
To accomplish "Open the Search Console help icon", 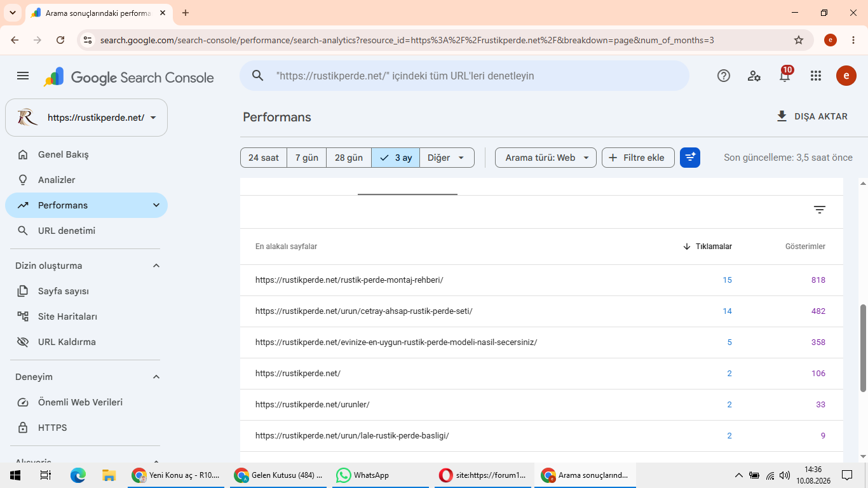I will tap(724, 76).
